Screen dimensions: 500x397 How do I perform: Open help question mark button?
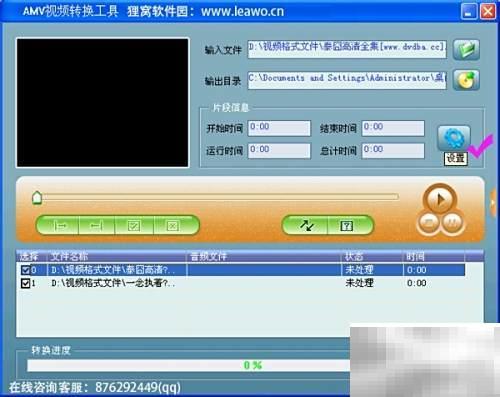(348, 226)
